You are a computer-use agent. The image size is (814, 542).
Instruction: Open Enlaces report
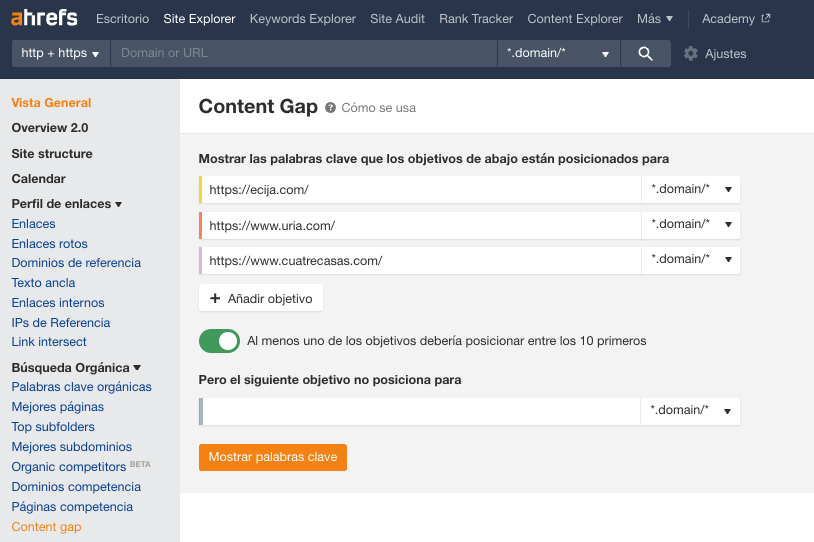pyautogui.click(x=33, y=224)
